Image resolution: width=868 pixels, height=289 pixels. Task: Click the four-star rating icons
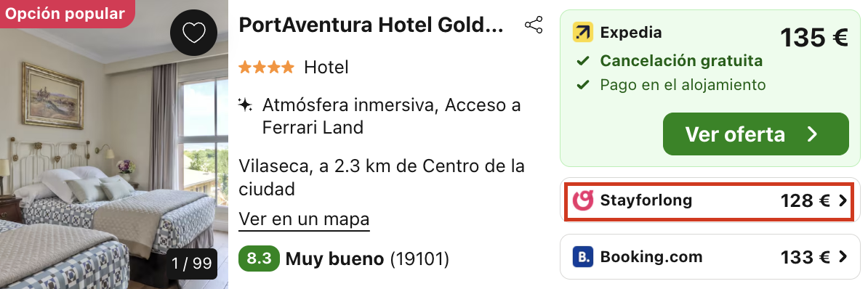coord(266,68)
